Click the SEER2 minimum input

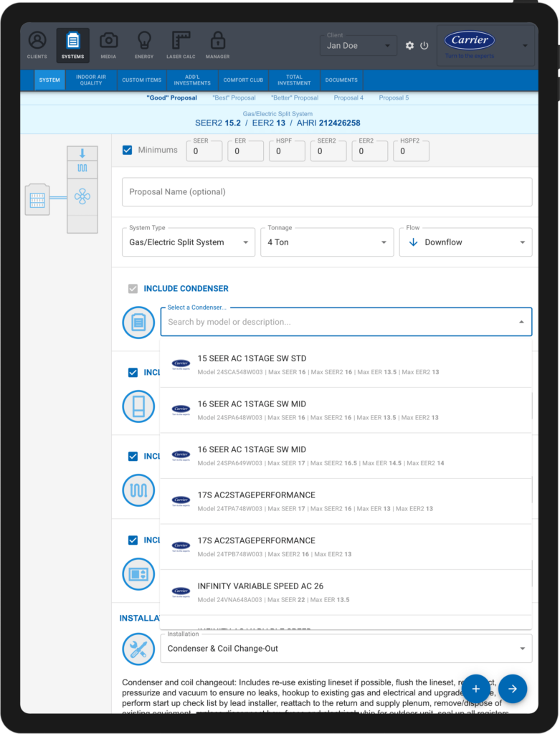(328, 151)
